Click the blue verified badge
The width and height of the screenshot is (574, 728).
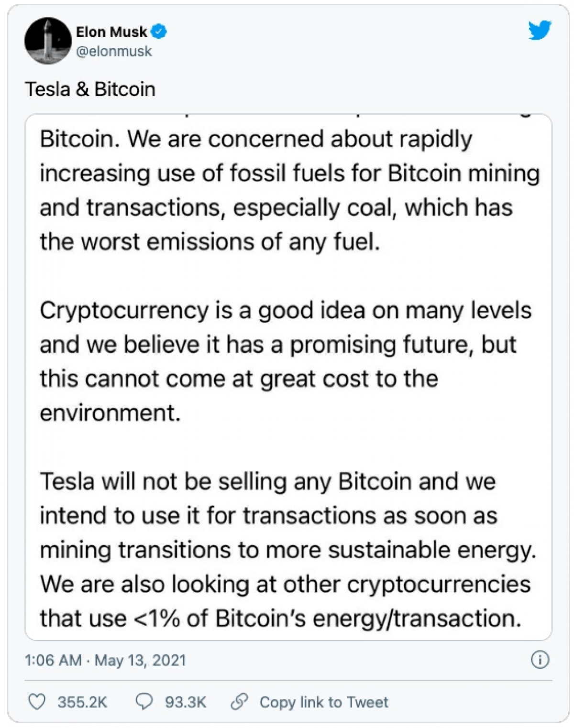click(x=159, y=32)
